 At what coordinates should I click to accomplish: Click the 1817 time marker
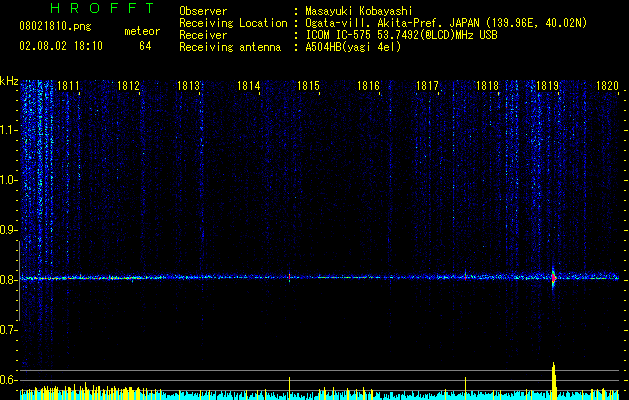coord(428,86)
